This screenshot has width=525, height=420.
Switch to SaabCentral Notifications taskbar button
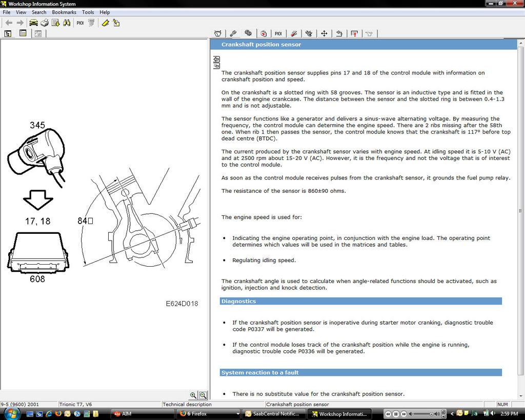(x=274, y=414)
